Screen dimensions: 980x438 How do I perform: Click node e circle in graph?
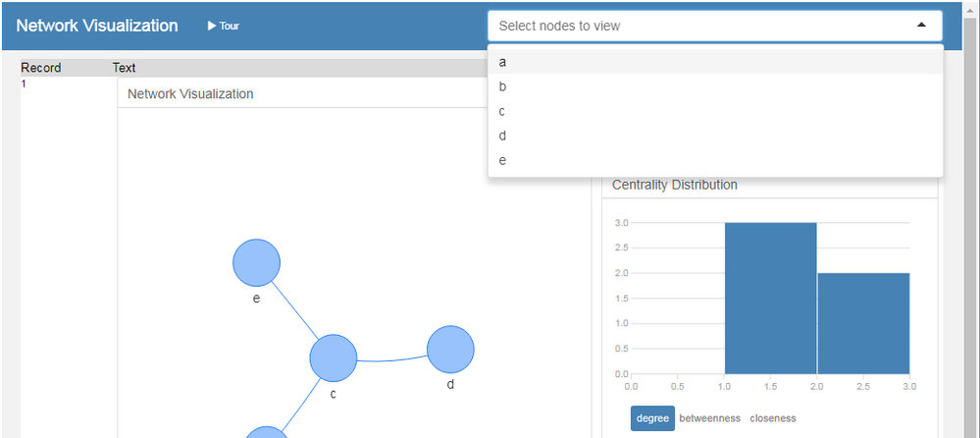click(256, 262)
